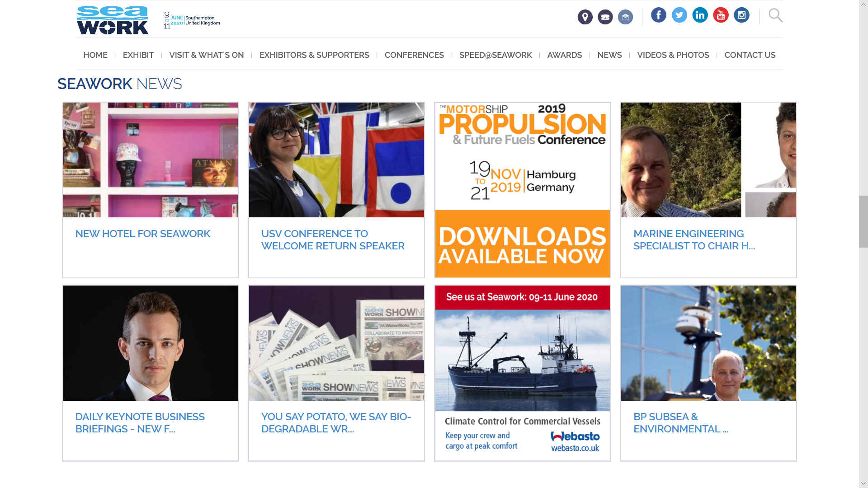Screen dimensions: 868x488
Task: Click the Webasto climate control advert
Action: coord(523,373)
